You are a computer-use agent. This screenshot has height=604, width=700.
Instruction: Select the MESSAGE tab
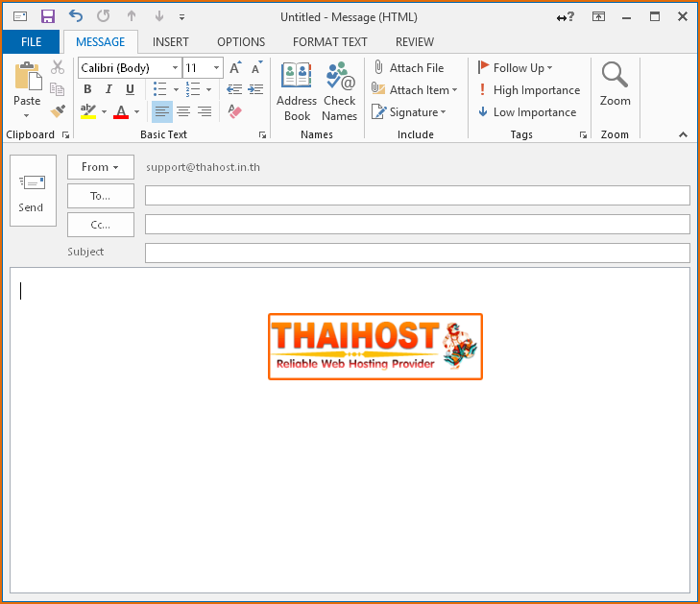tap(101, 42)
